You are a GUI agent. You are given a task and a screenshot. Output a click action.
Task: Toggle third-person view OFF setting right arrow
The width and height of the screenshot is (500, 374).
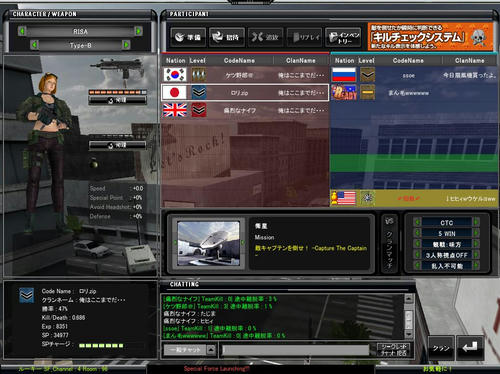click(x=476, y=255)
